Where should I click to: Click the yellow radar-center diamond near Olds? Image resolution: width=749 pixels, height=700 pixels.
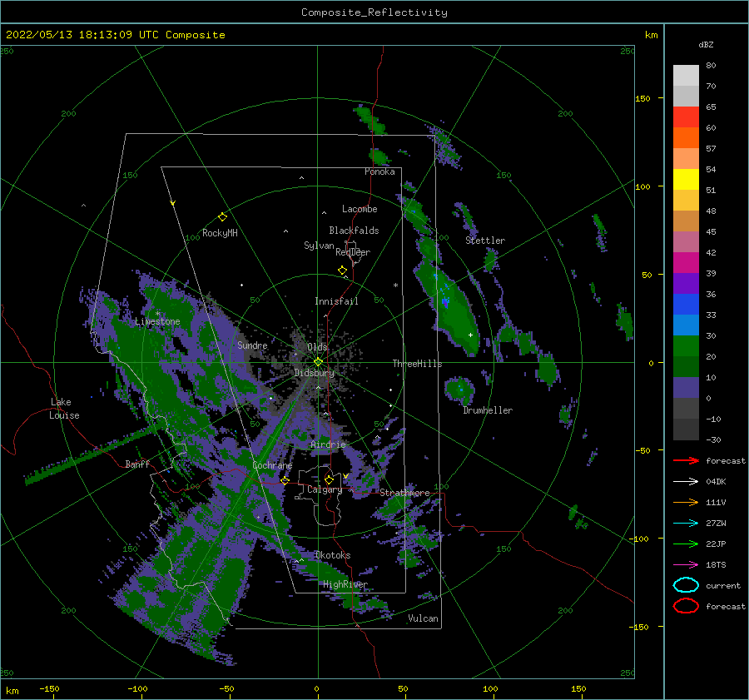click(x=318, y=362)
